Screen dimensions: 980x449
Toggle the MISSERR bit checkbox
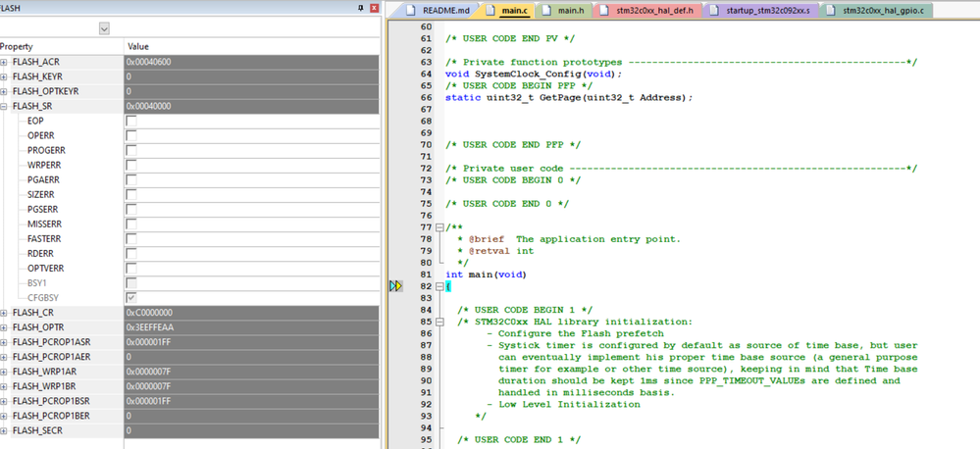coord(131,224)
